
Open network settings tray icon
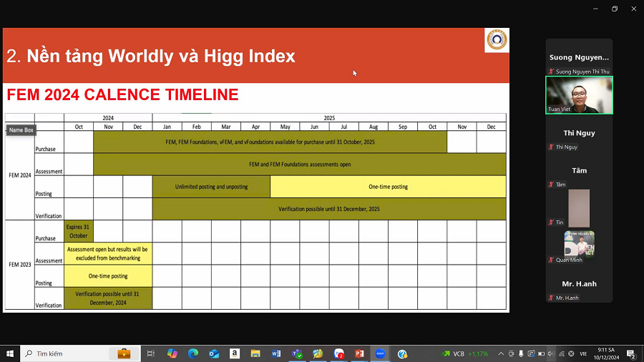coord(562,353)
